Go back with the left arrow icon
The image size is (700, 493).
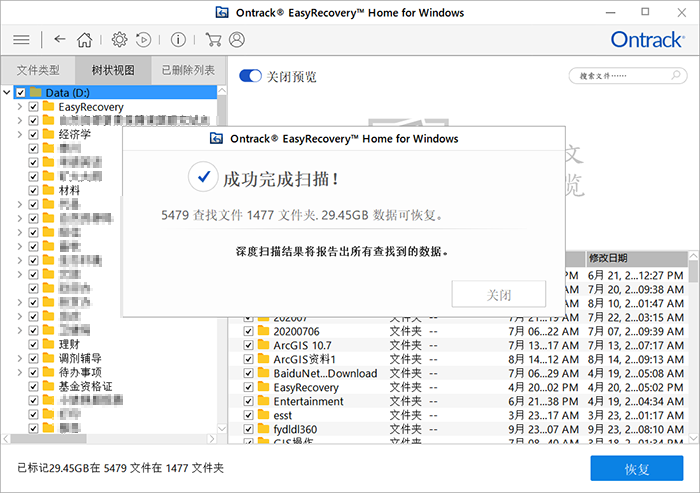(60, 39)
